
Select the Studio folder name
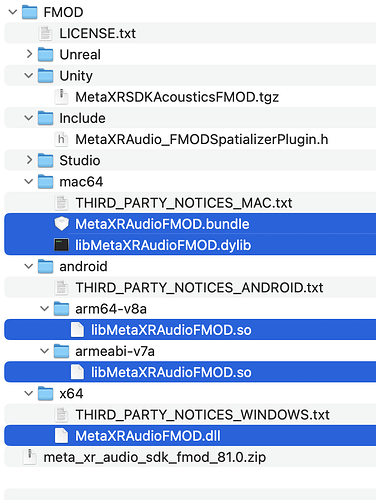point(80,161)
